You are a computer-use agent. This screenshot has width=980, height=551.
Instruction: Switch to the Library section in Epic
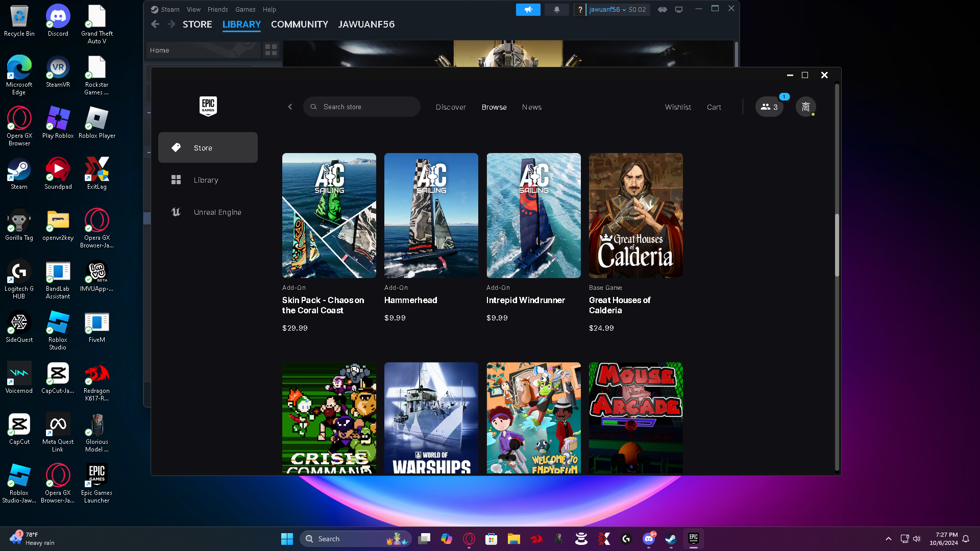point(206,180)
